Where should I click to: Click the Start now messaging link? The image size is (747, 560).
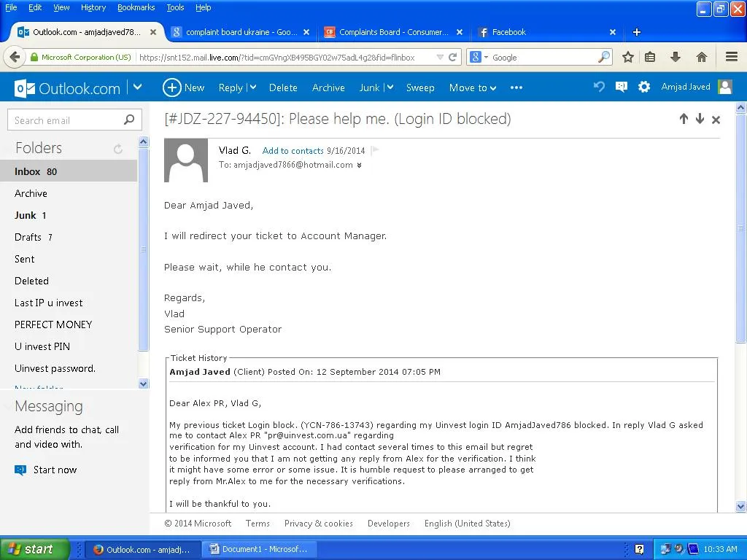pyautogui.click(x=55, y=470)
